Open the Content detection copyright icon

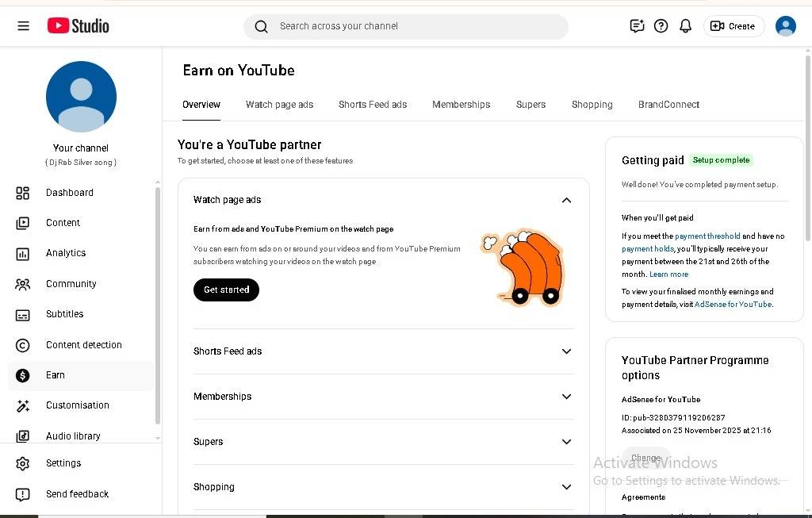coord(23,345)
